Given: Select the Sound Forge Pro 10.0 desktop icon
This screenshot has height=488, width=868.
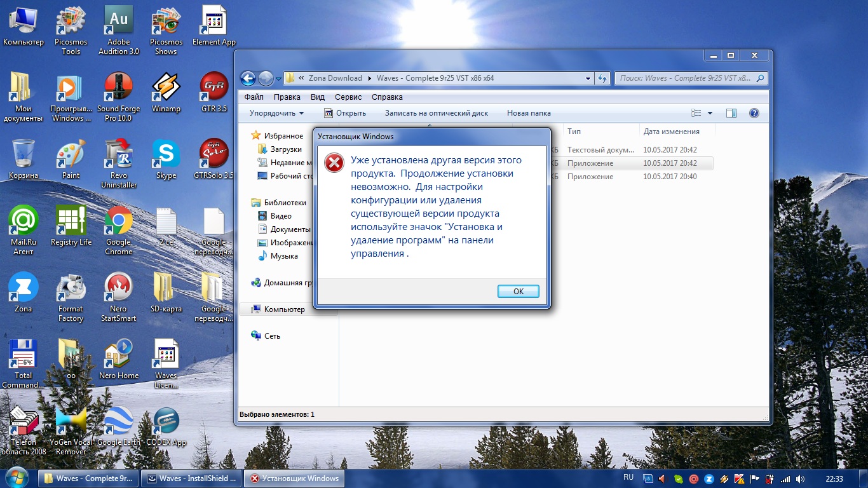Looking at the screenshot, I should click(x=119, y=98).
